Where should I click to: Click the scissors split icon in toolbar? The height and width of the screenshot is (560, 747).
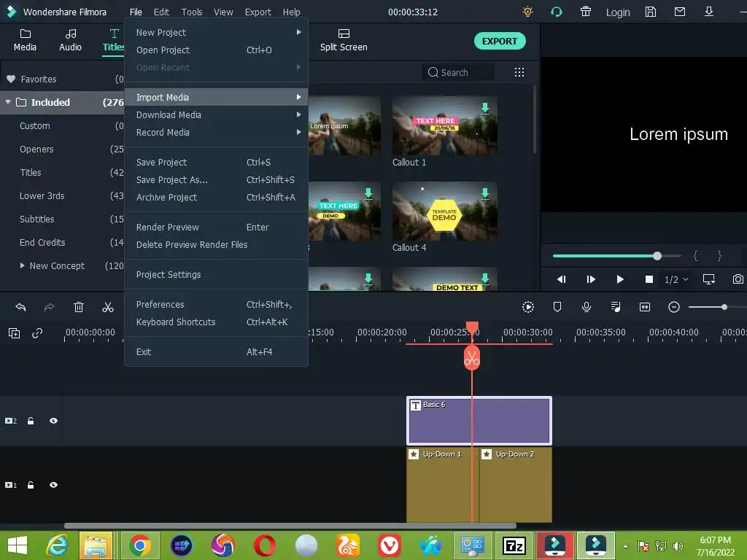[x=108, y=307]
